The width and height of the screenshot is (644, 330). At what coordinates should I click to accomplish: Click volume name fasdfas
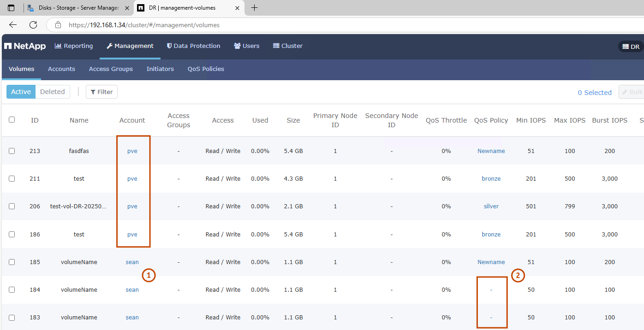[x=79, y=151]
